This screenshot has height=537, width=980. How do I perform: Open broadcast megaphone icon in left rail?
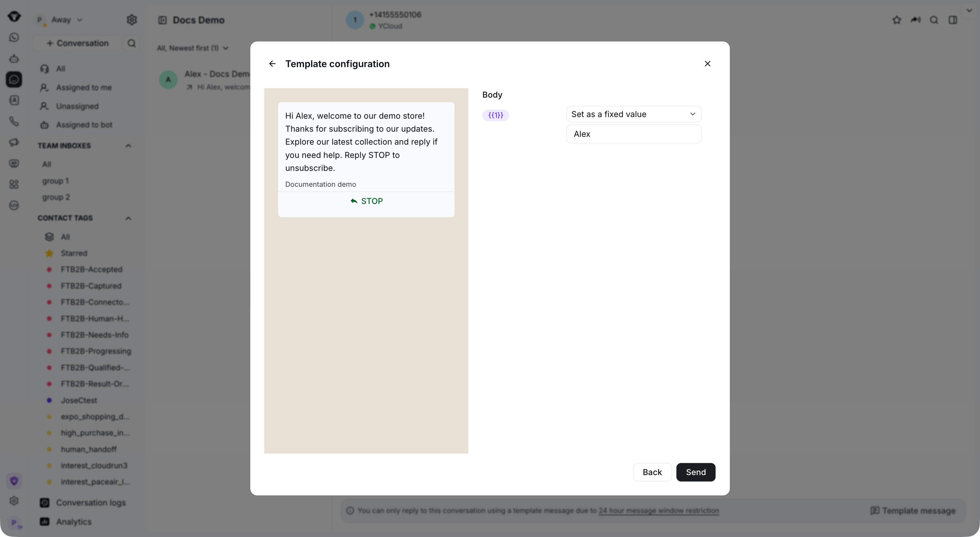pyautogui.click(x=14, y=142)
